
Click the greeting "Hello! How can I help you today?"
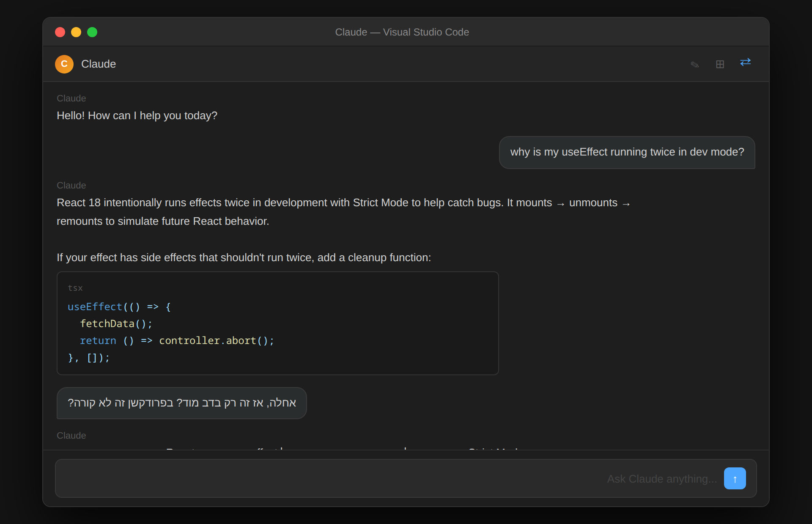[x=137, y=115]
